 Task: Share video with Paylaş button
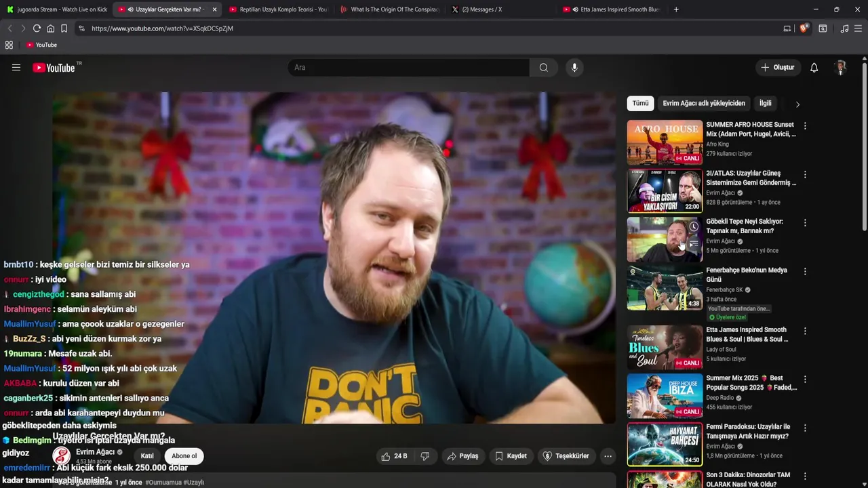[x=462, y=456]
